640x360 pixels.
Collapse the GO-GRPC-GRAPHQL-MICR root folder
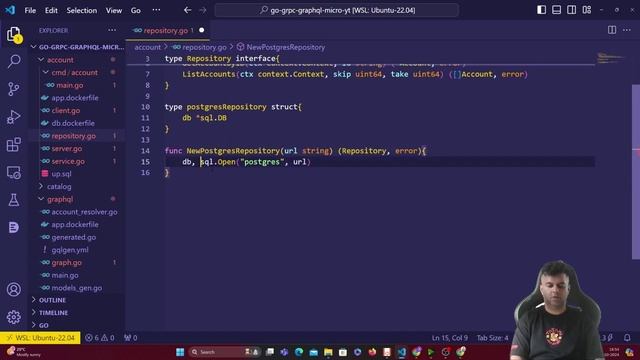[x=78, y=47]
